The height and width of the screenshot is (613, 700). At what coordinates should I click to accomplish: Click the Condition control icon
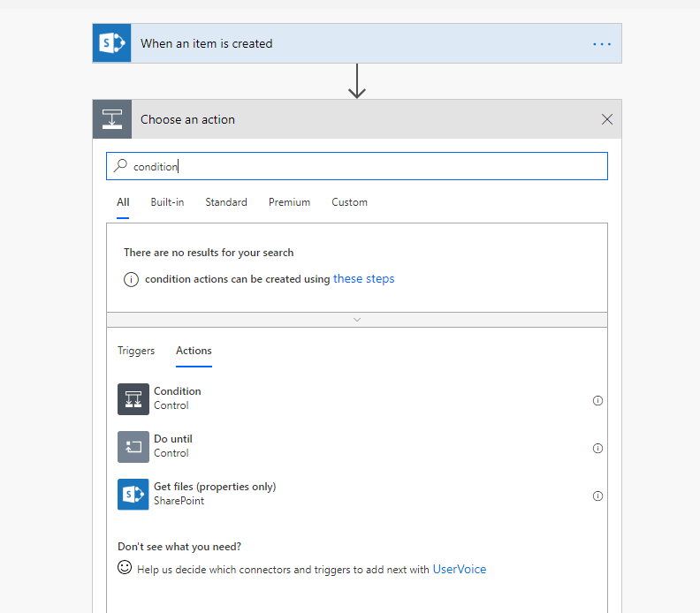coord(133,399)
